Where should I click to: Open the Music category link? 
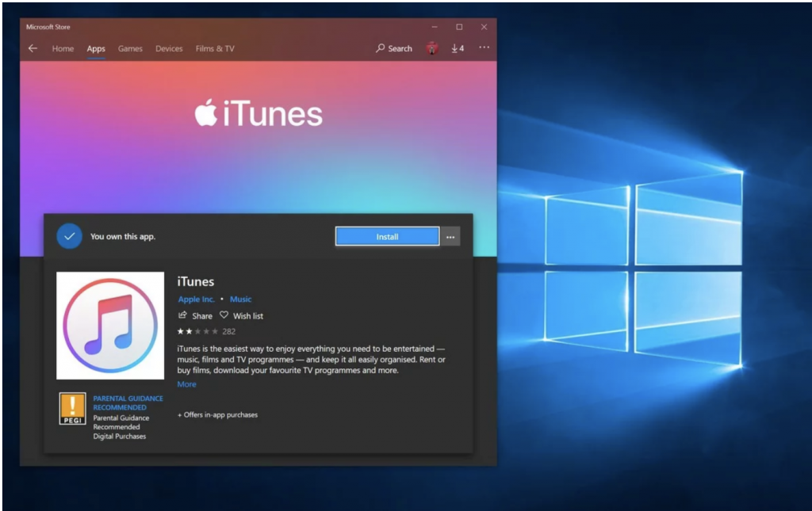241,299
